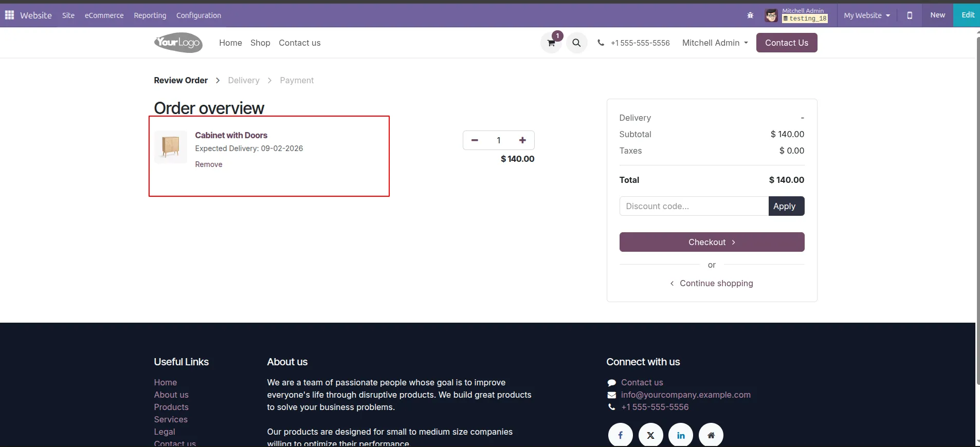980x447 pixels.
Task: Remove Cabinet with Doors from cart
Action: (208, 164)
